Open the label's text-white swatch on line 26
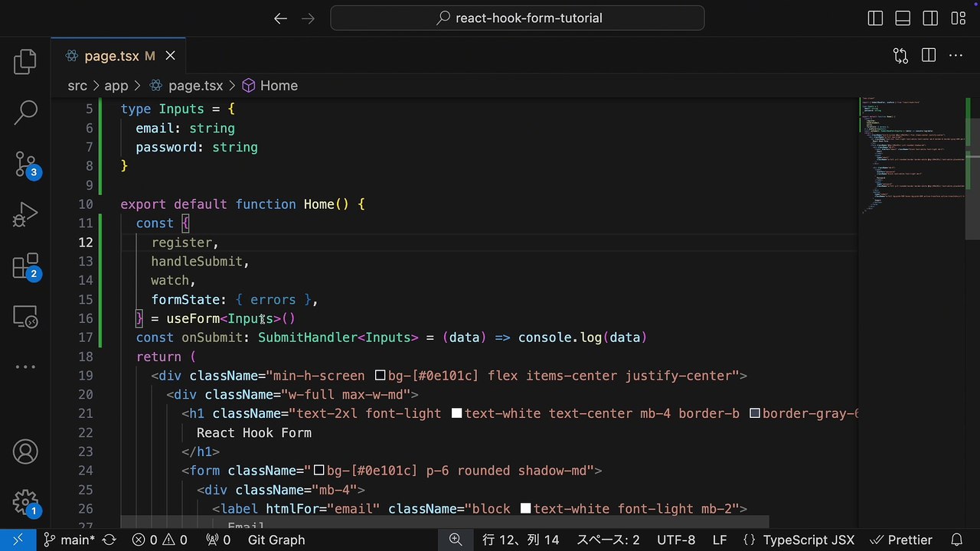The image size is (980, 551). 525,509
